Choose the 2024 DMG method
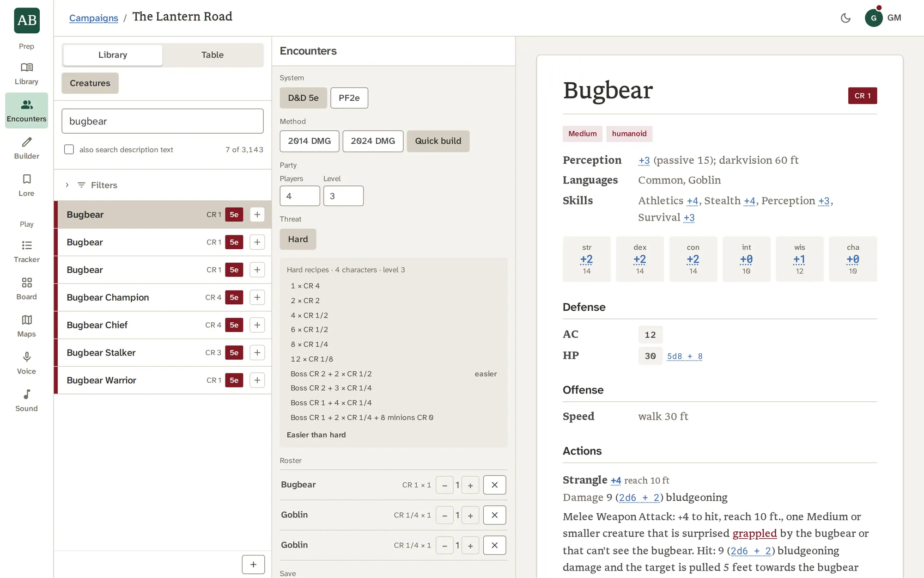The width and height of the screenshot is (924, 578). tap(373, 141)
